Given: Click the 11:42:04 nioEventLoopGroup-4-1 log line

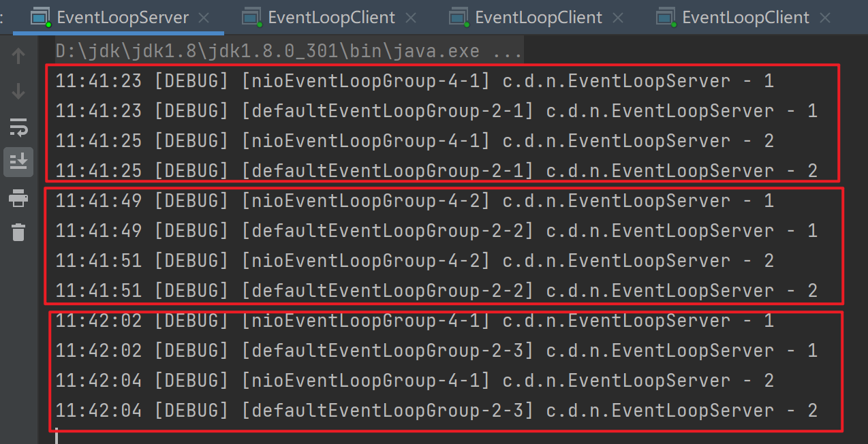Looking at the screenshot, I should [414, 381].
